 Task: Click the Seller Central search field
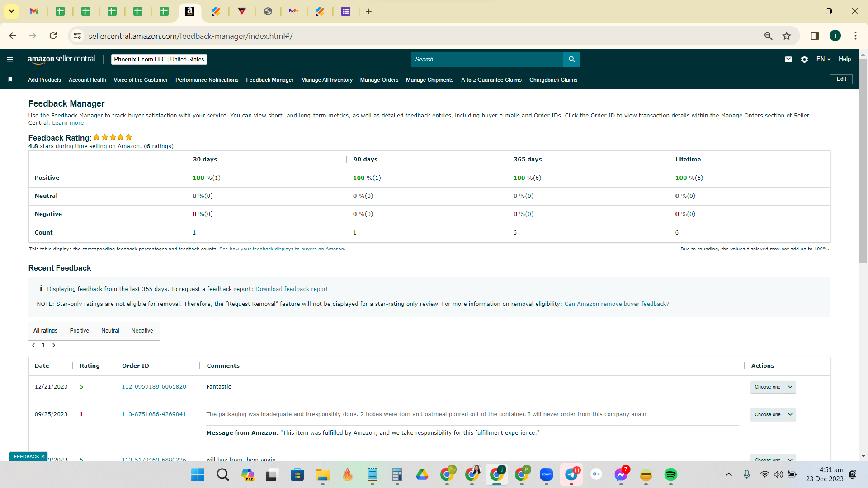pos(487,59)
